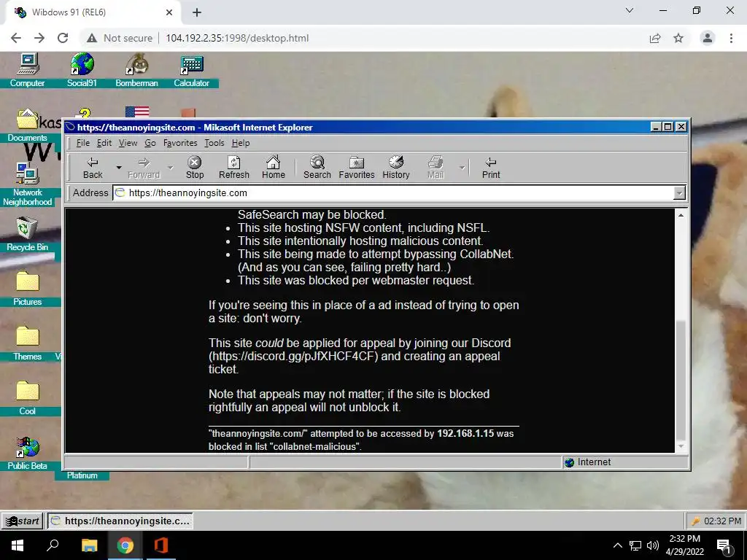Open the Public Beta shortcut

tap(27, 454)
